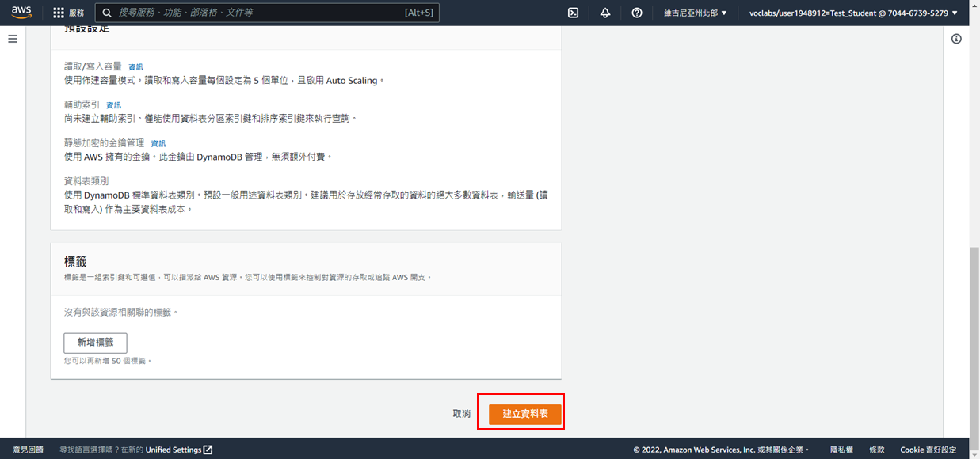Click the © 2022 Amazon Web Services copyright text
This screenshot has width=980, height=459.
pos(722,450)
